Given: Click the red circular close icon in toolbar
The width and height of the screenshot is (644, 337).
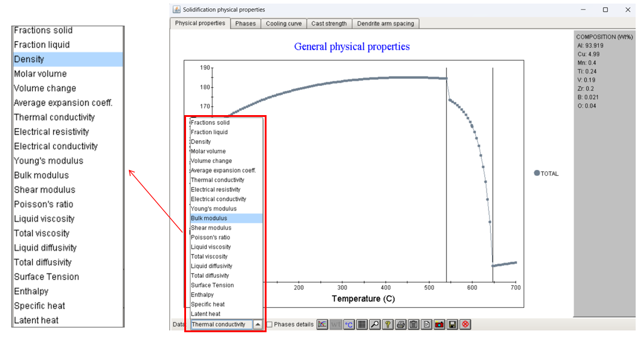Looking at the screenshot, I should [x=466, y=324].
